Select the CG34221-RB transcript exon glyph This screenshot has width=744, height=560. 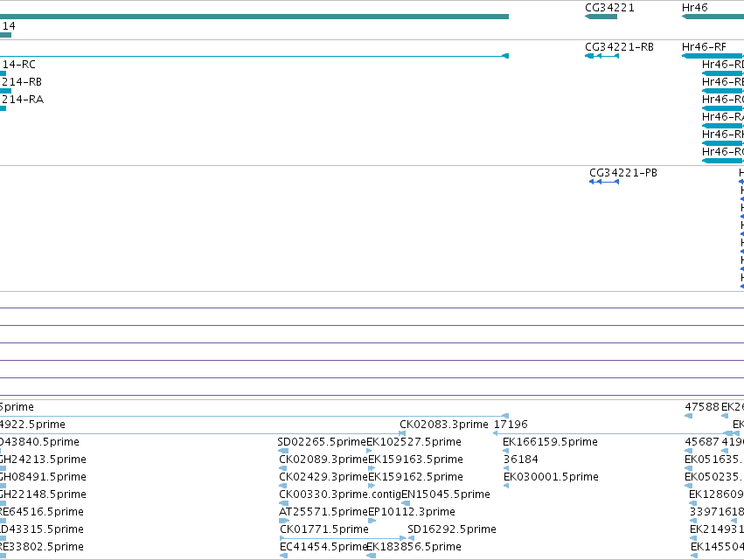click(x=602, y=56)
